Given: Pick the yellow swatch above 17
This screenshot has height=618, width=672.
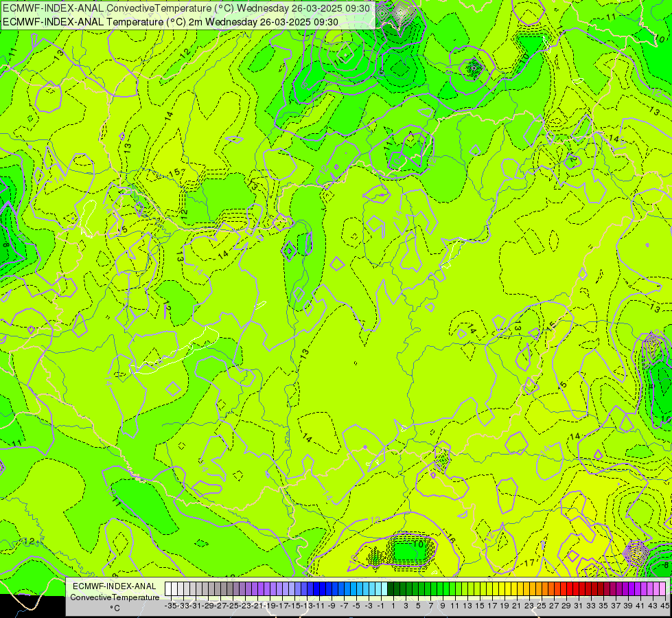Looking at the screenshot, I should pos(489,588).
